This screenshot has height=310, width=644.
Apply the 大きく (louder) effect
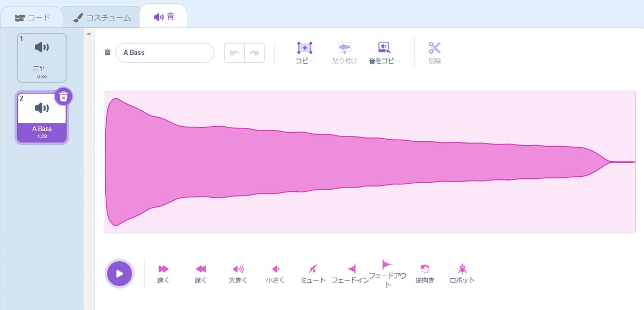coord(238,273)
